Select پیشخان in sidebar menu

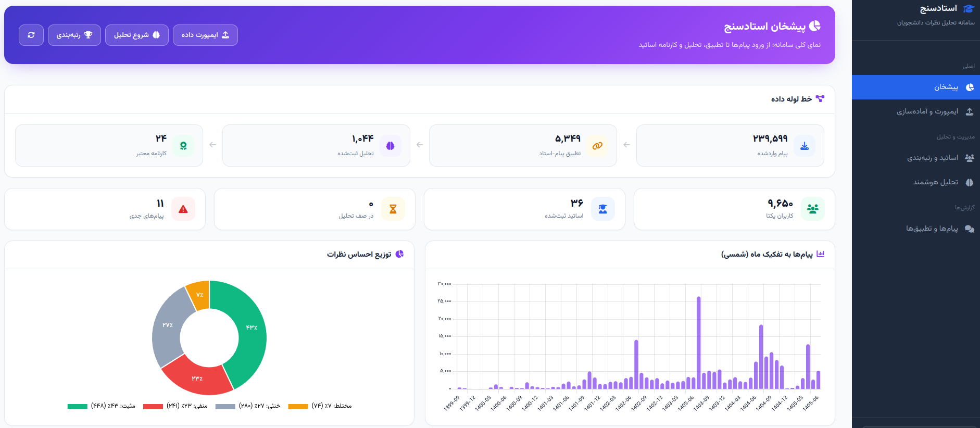point(916,87)
